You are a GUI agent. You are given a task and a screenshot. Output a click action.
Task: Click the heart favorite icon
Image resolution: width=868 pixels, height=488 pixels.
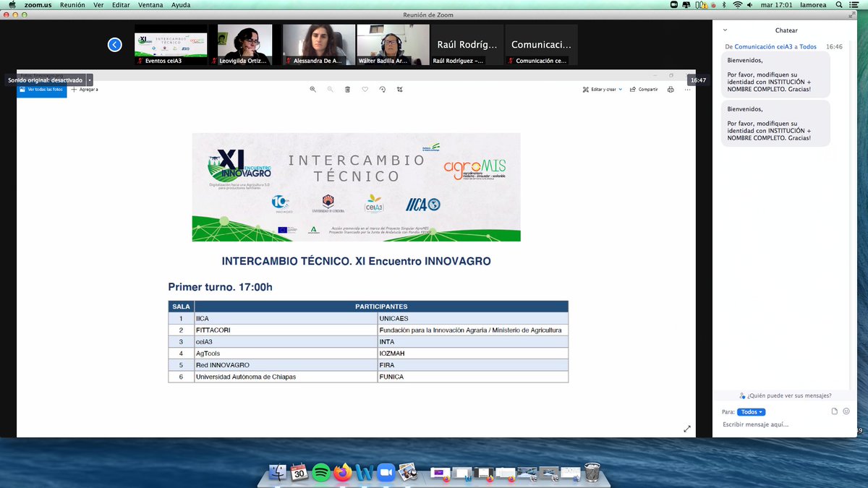[x=365, y=89]
